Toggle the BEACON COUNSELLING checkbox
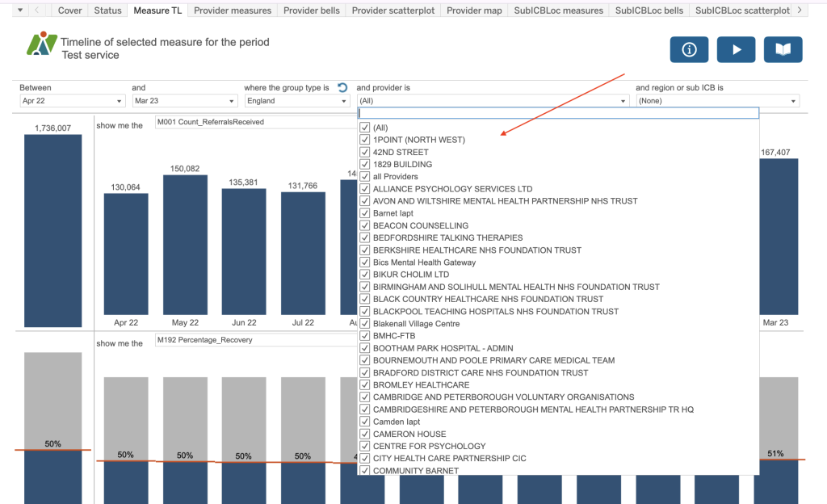The image size is (827, 504). click(x=365, y=225)
